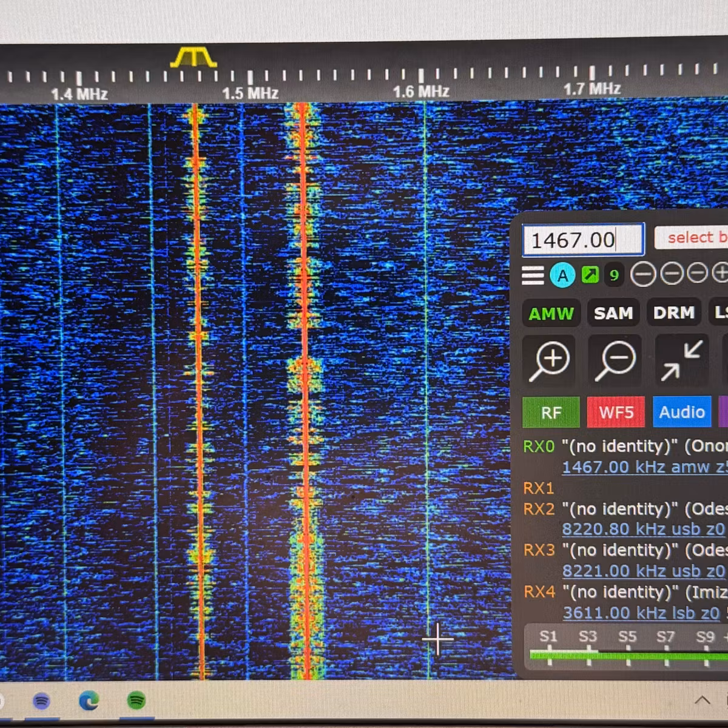Image resolution: width=728 pixels, height=728 pixels.
Task: Open the Audio tab
Action: click(x=682, y=412)
